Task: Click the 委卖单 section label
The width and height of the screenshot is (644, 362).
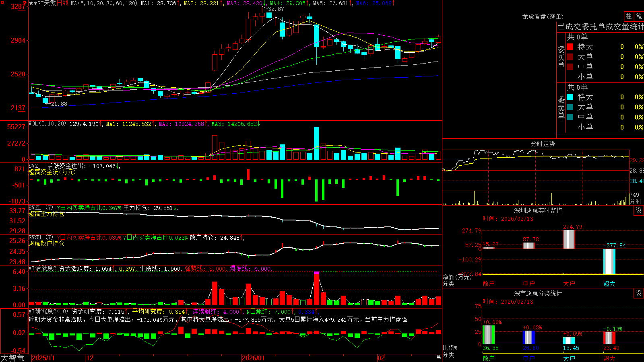Action: tap(561, 107)
